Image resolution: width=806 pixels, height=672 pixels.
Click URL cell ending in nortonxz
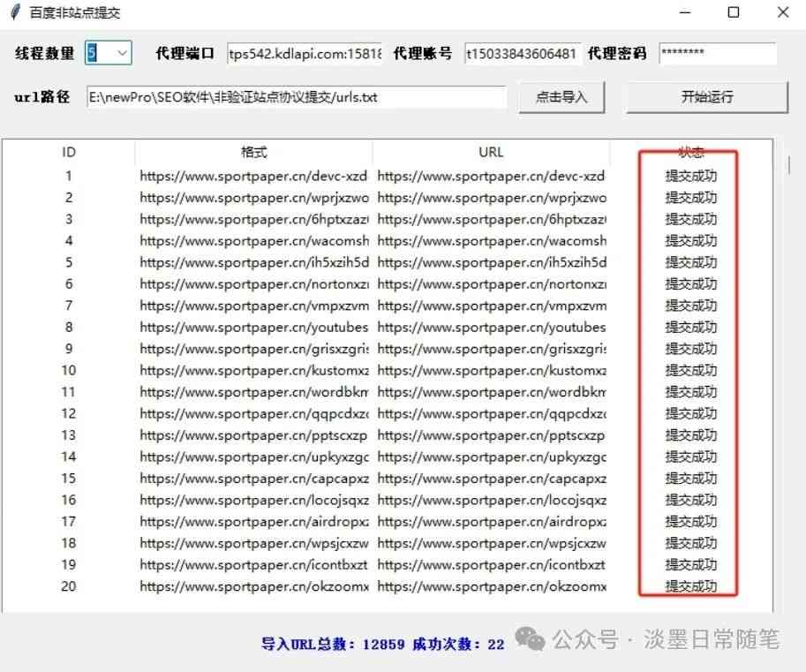[492, 283]
